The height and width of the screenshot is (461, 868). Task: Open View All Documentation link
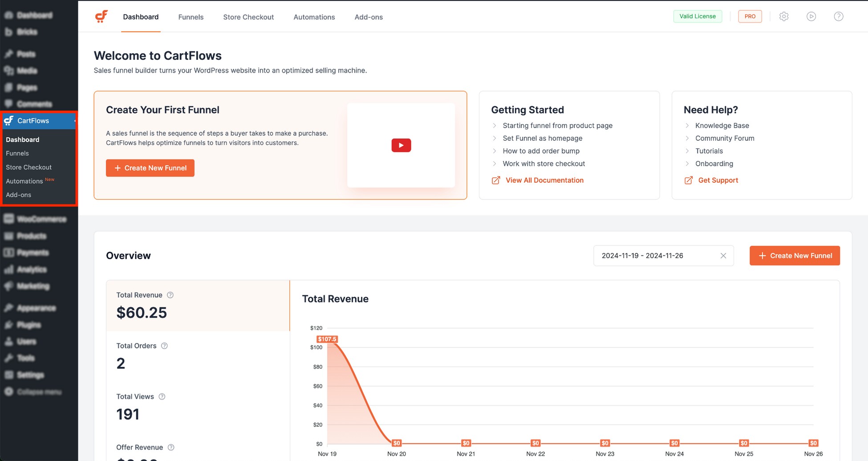tap(544, 180)
